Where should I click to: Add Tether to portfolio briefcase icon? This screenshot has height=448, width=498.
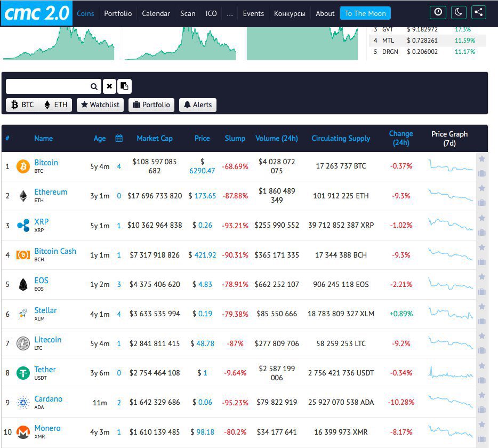pyautogui.click(x=482, y=380)
